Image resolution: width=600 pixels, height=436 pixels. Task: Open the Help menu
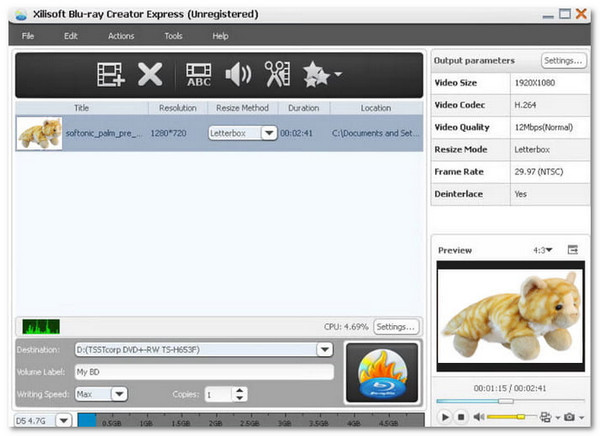[x=220, y=36]
